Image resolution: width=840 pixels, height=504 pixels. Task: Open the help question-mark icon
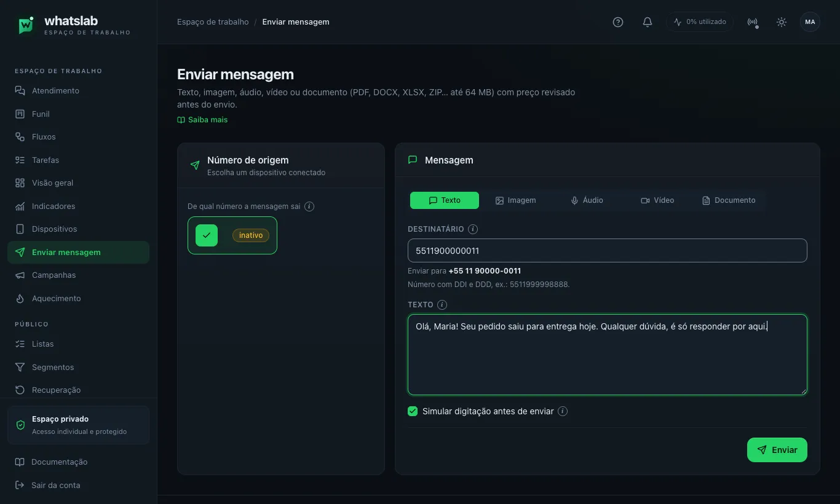point(618,22)
